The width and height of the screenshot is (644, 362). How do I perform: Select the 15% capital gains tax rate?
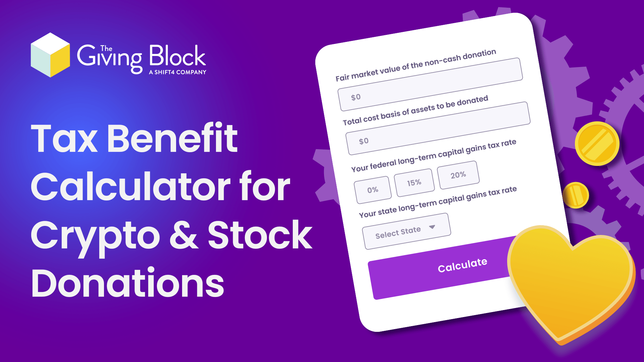413,182
